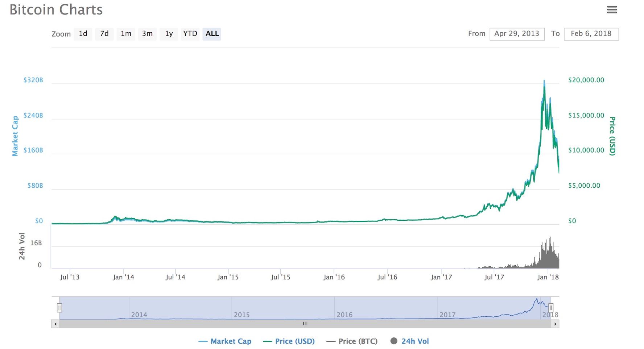
Task: Click the $160B market cap axis label
Action: click(33, 150)
